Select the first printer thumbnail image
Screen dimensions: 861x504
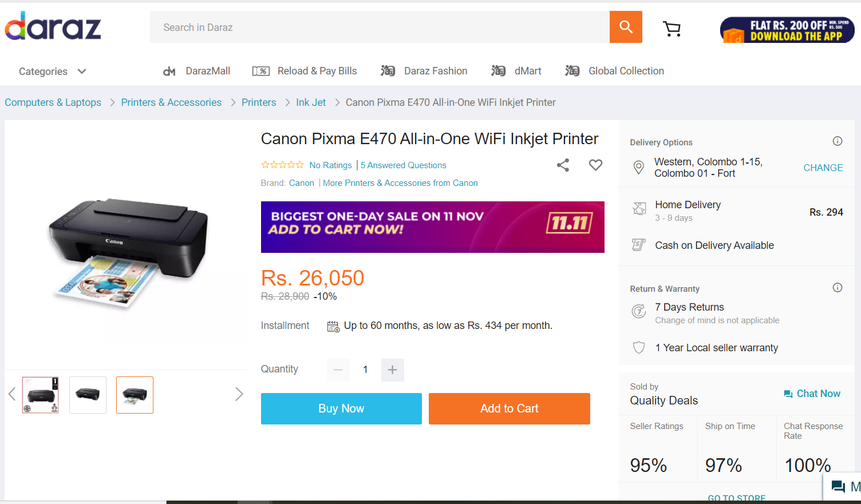41,395
